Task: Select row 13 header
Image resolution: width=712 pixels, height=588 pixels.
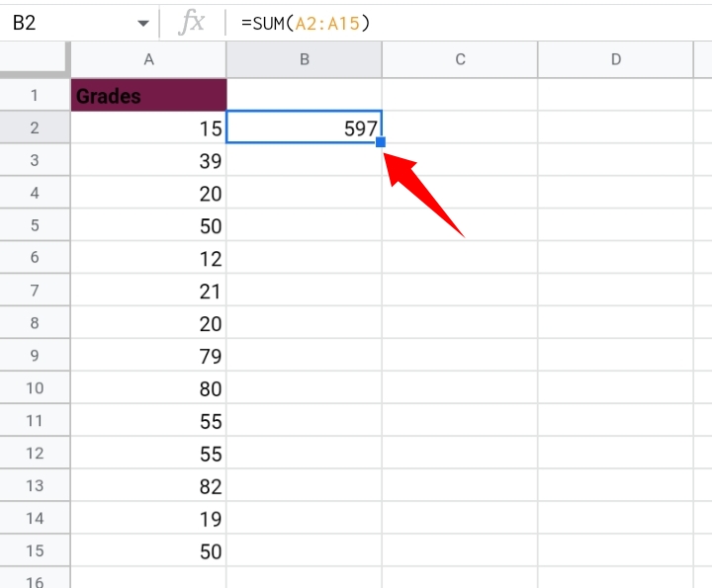Action: (x=35, y=485)
